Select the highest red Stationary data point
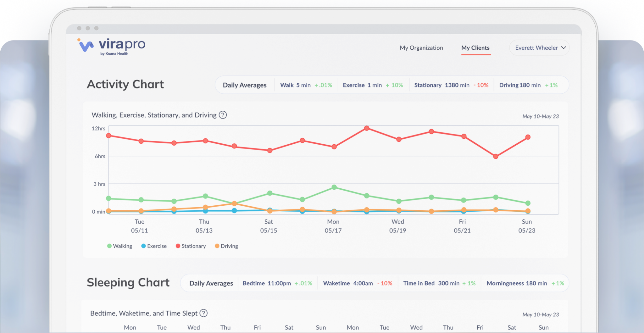 tap(366, 128)
